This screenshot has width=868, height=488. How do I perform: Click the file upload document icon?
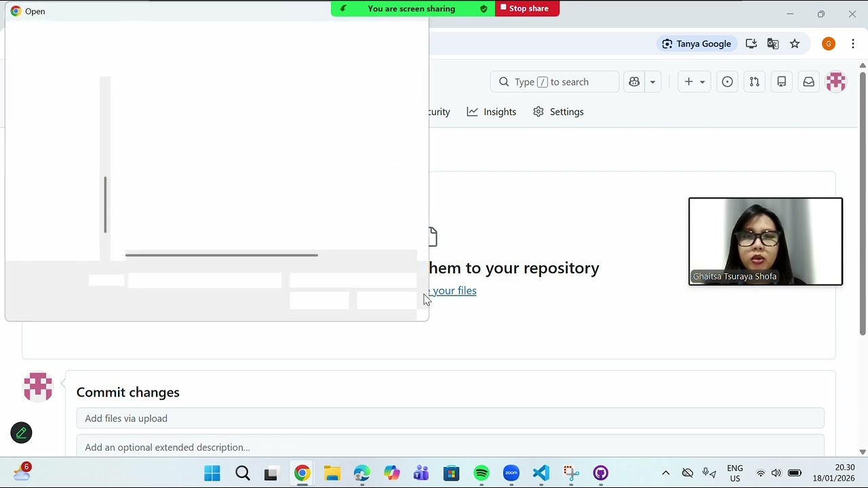[433, 237]
